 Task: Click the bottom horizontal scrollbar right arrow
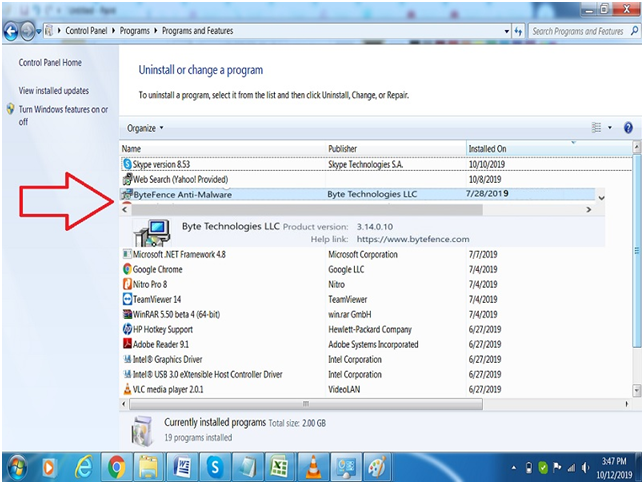tap(626, 404)
